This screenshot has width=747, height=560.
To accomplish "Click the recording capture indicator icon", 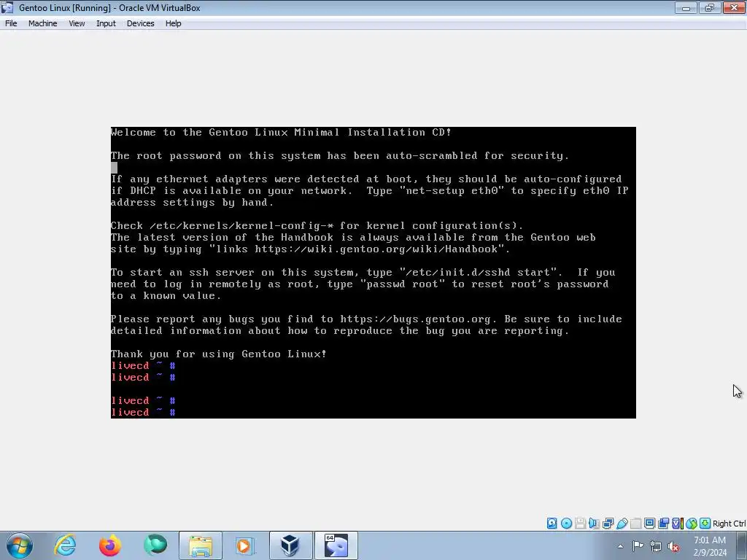I will pos(663,524).
